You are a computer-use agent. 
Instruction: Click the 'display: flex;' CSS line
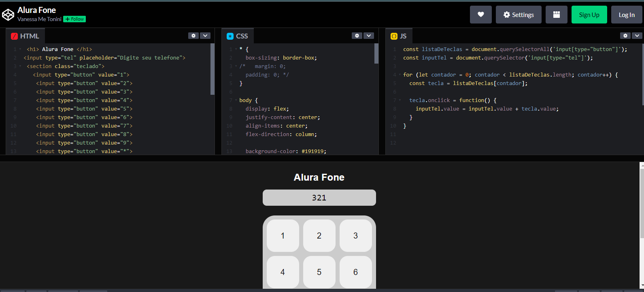click(267, 109)
